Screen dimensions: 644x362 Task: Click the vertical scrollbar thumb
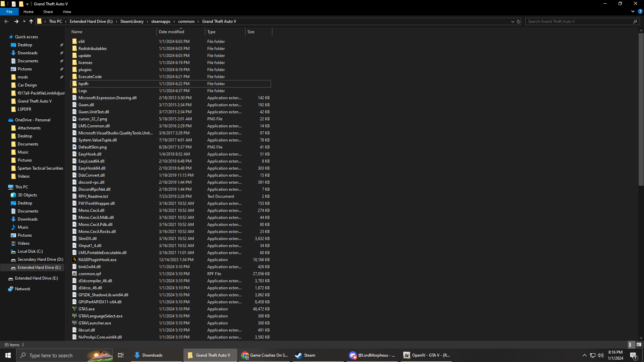641,109
